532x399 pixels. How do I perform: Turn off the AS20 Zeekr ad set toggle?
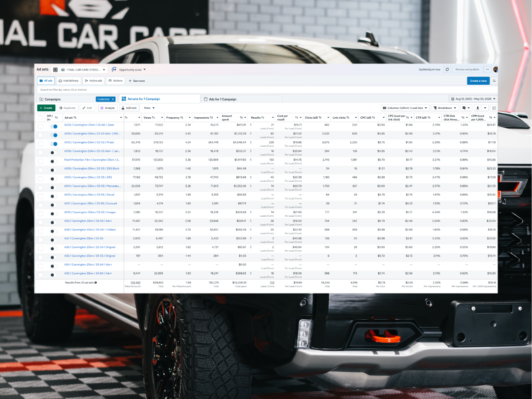[54, 126]
